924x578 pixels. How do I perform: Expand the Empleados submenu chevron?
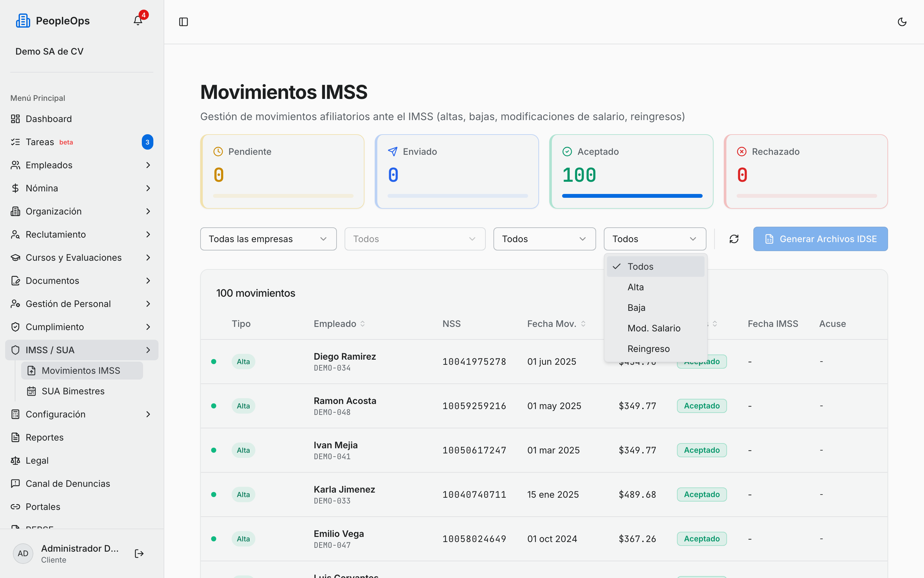148,165
